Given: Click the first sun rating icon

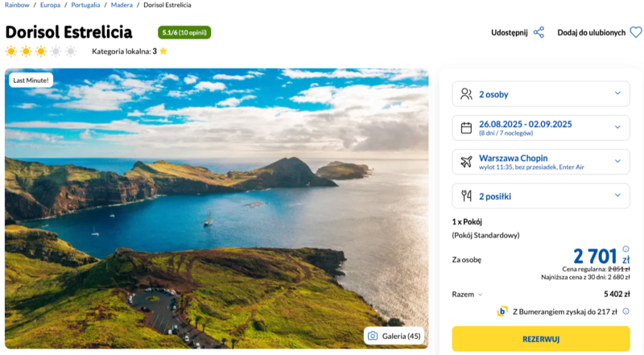Looking at the screenshot, I should [x=11, y=52].
